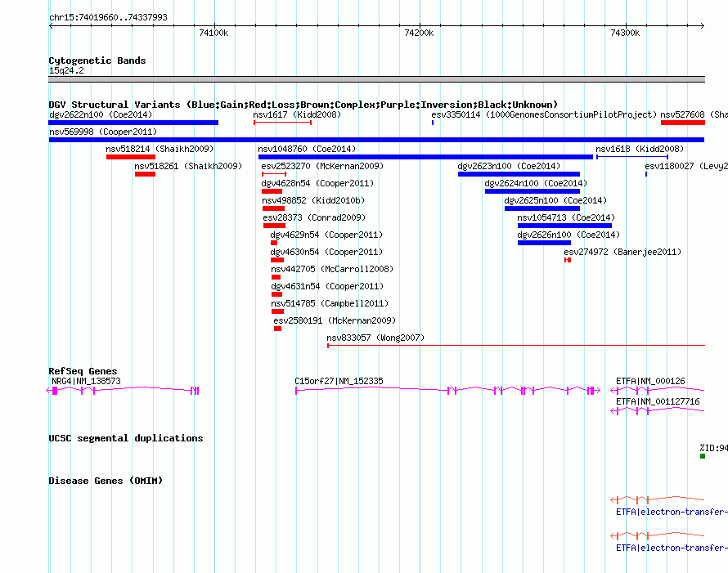Image resolution: width=728 pixels, height=573 pixels.
Task: Open second ETFA electron-transfer OMIM entry
Action: pyautogui.click(x=672, y=548)
